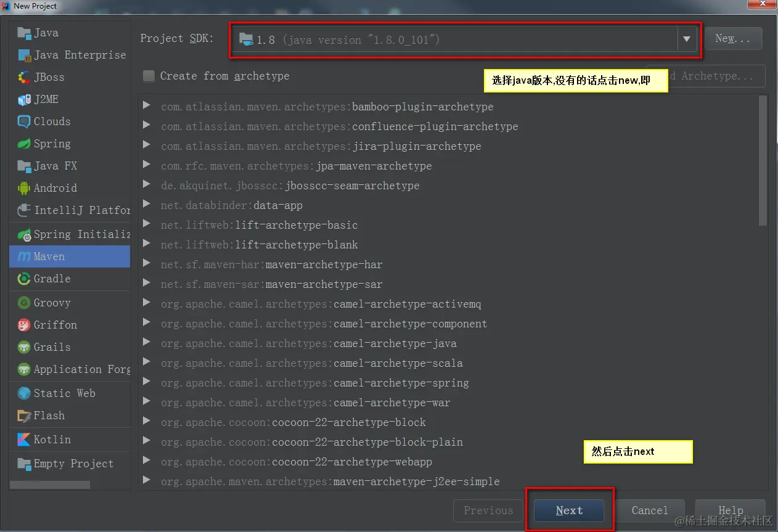Click the Kotlin icon

(x=24, y=440)
